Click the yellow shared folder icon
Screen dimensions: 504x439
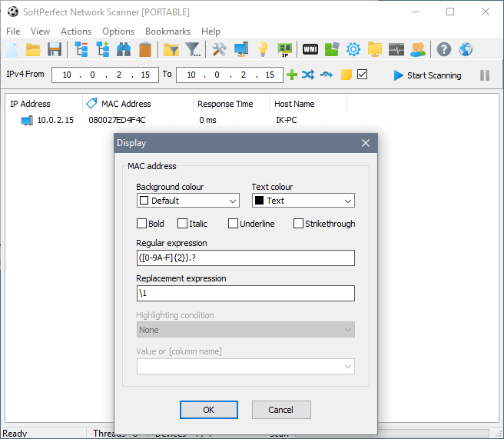[x=375, y=49]
